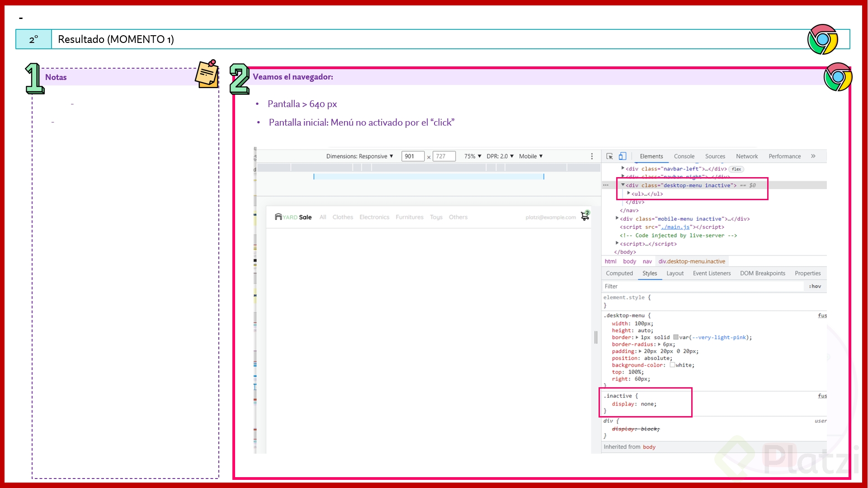The image size is (868, 488).
Task: Switch to the Computed pane tab
Action: [x=619, y=273]
